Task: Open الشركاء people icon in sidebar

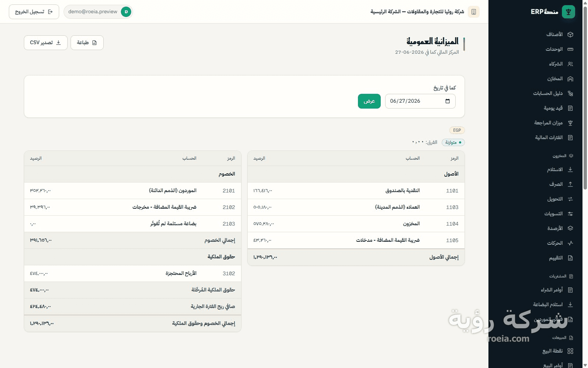Action: pos(570,64)
